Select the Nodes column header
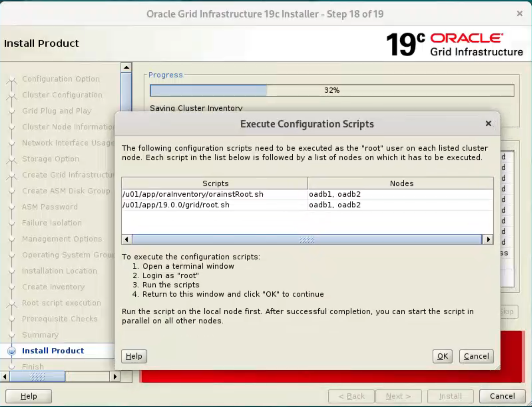Viewport: 532px width, 407px height. [401, 183]
